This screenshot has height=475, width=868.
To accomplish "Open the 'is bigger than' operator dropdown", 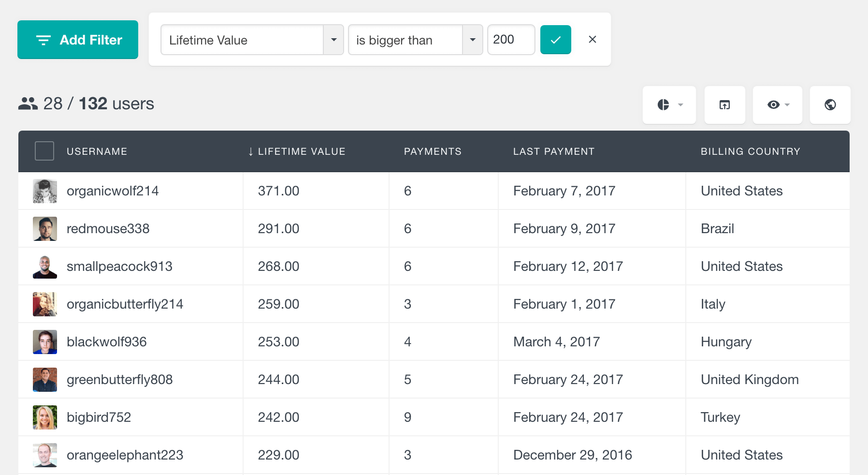I will 415,40.
